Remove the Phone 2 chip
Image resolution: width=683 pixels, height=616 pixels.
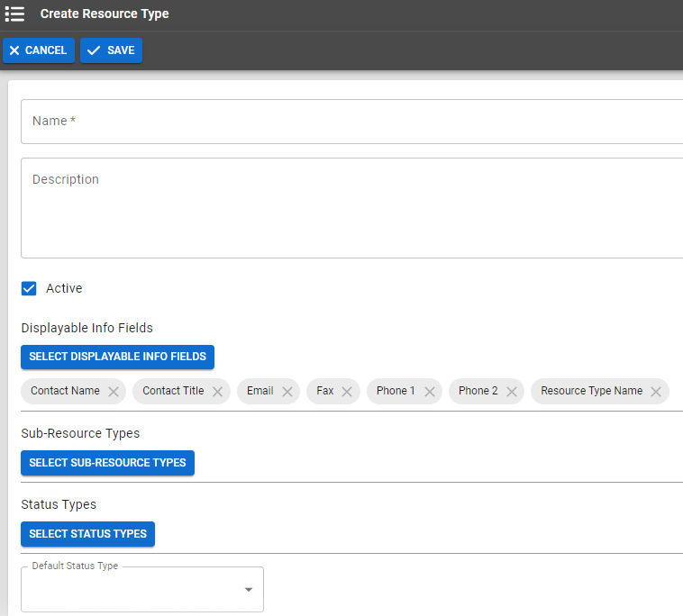tap(512, 392)
